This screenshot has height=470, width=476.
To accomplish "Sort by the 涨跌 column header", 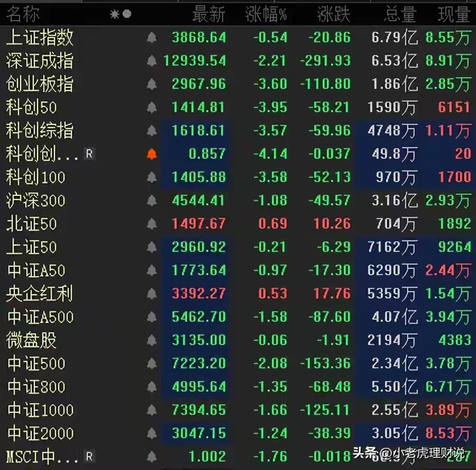I will tap(333, 14).
